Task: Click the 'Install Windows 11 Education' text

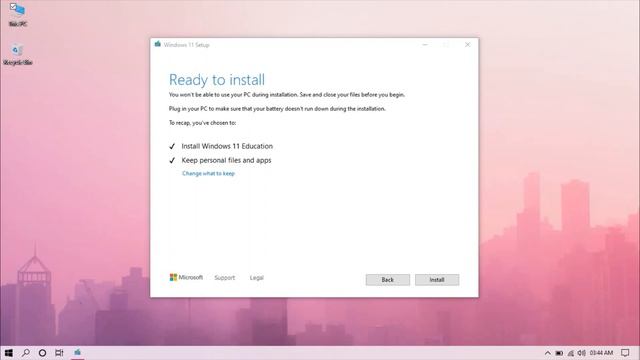Action: point(227,146)
